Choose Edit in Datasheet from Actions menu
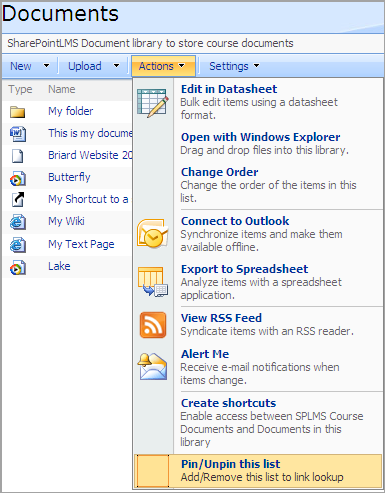The height and width of the screenshot is (494, 386). (x=229, y=89)
